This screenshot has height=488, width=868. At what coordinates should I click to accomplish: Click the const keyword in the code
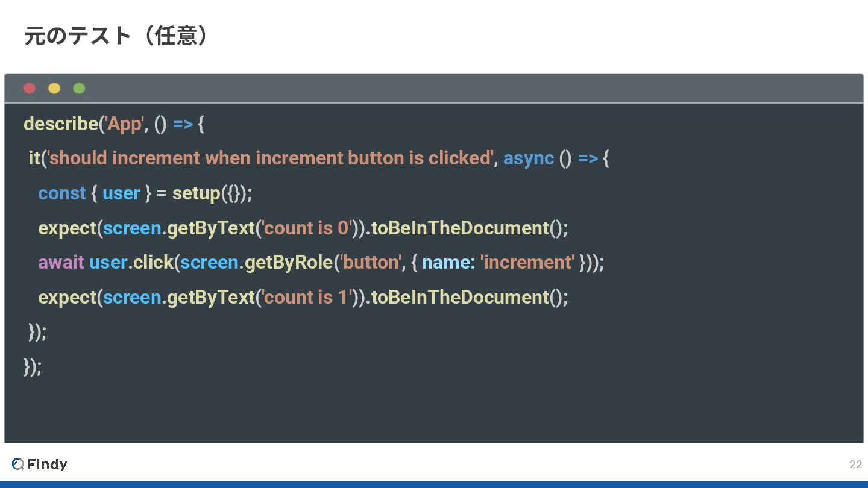click(x=62, y=193)
